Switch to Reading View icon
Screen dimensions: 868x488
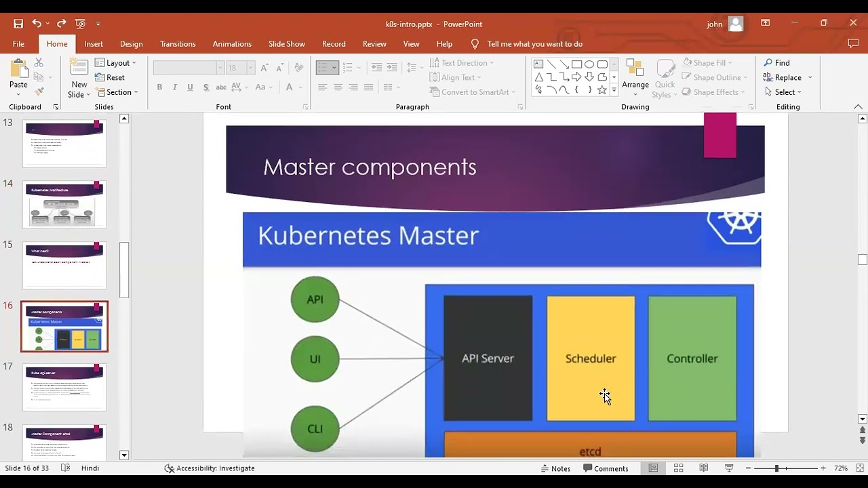pos(704,468)
